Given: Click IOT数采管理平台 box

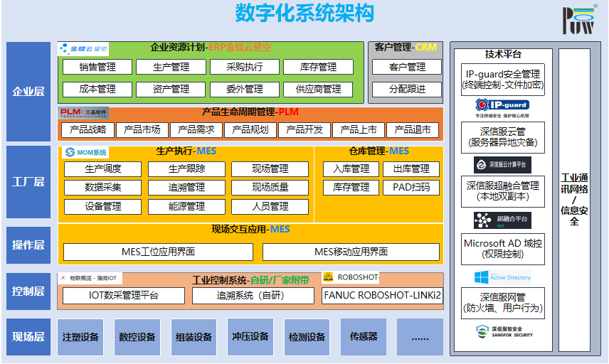Looking at the screenshot, I should pos(124,296).
